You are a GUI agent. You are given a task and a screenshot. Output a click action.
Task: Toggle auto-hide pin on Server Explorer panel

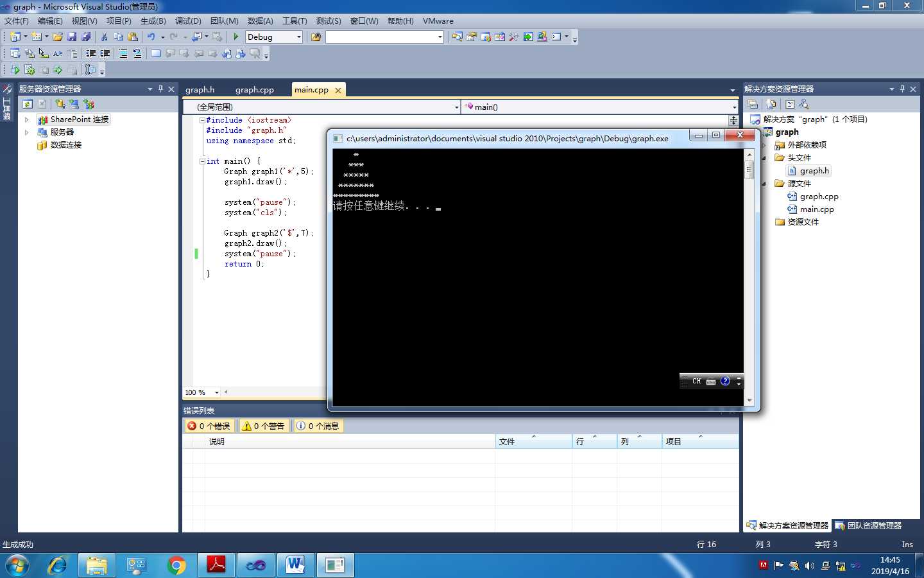coord(160,89)
